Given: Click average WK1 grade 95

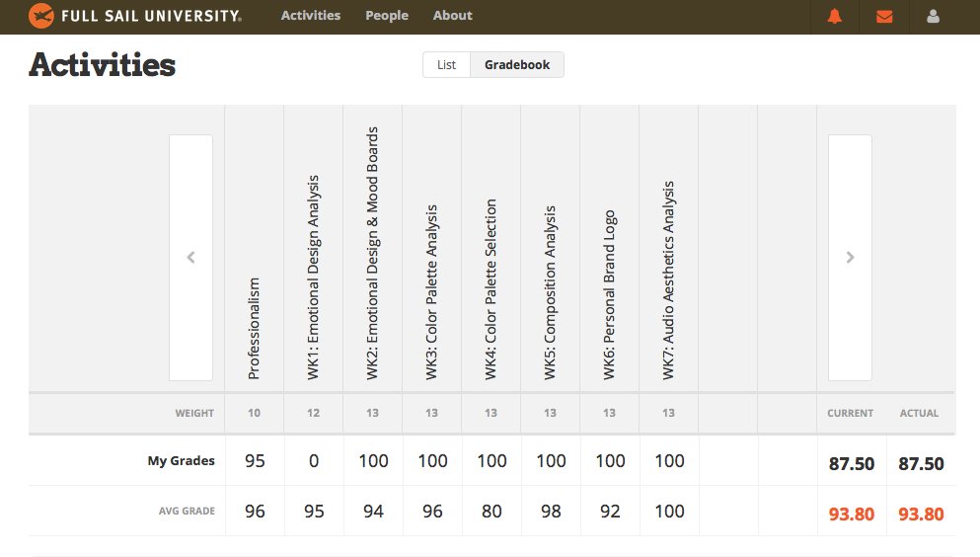Looking at the screenshot, I should (314, 512).
